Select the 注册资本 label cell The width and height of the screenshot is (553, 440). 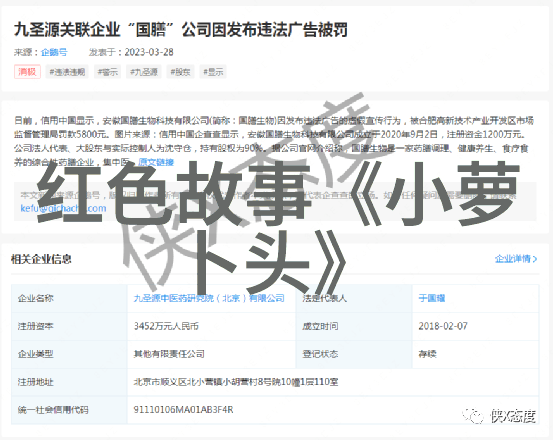point(69,326)
